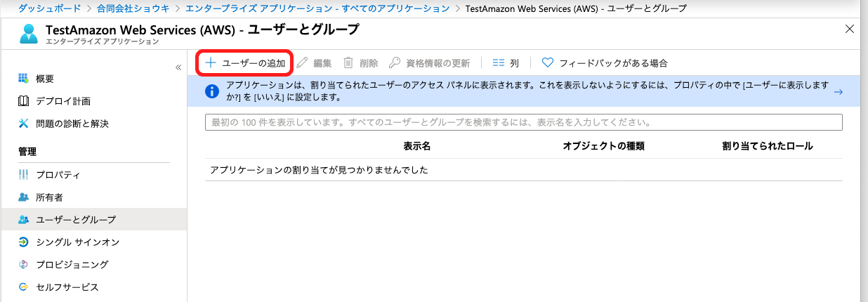Click the アプリケーションの割り当てが見つかりませんでした message

pos(319,171)
